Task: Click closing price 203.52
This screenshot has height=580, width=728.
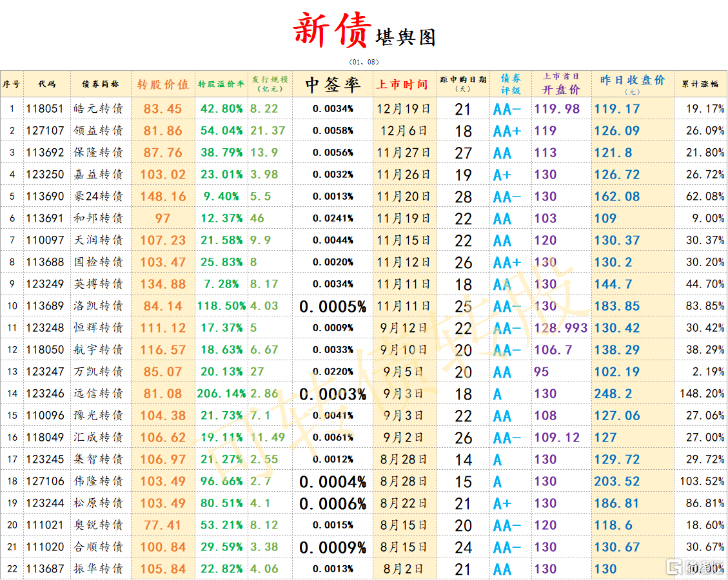Action: [x=617, y=481]
